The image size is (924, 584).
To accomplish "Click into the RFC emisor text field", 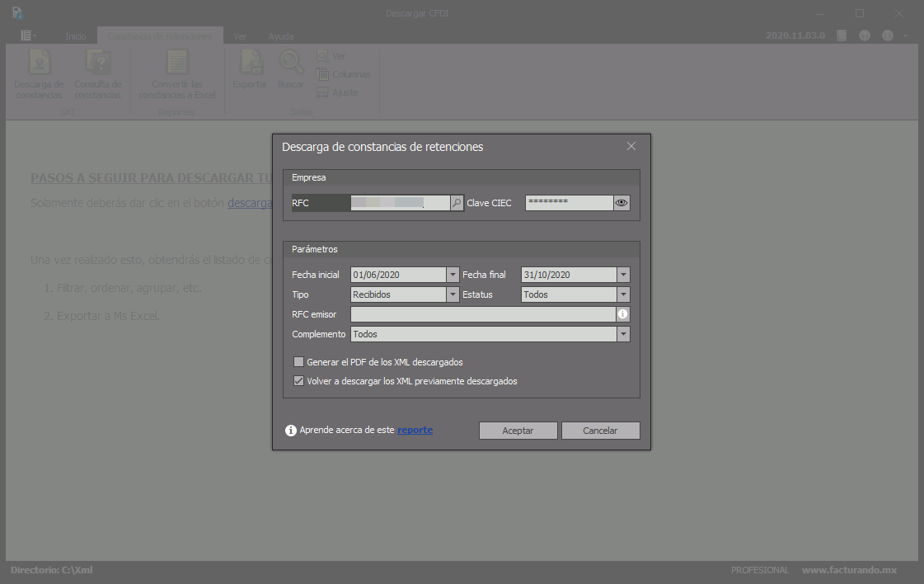I will 483,314.
